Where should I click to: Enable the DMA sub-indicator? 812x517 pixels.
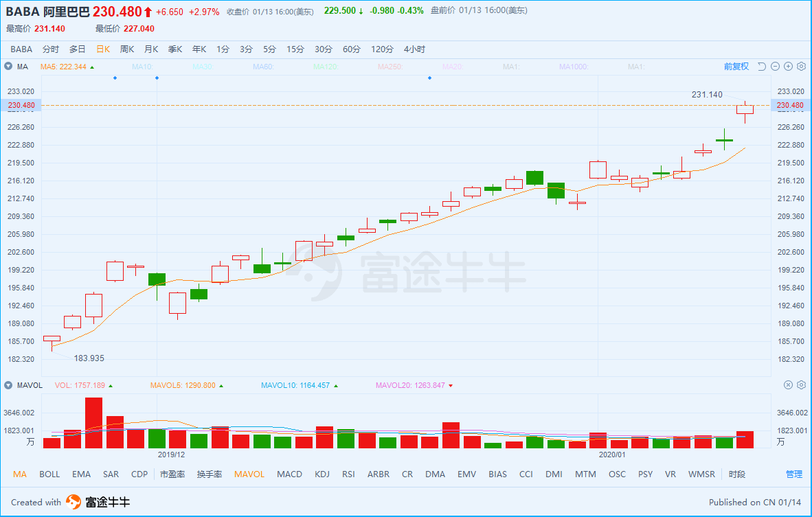click(435, 474)
